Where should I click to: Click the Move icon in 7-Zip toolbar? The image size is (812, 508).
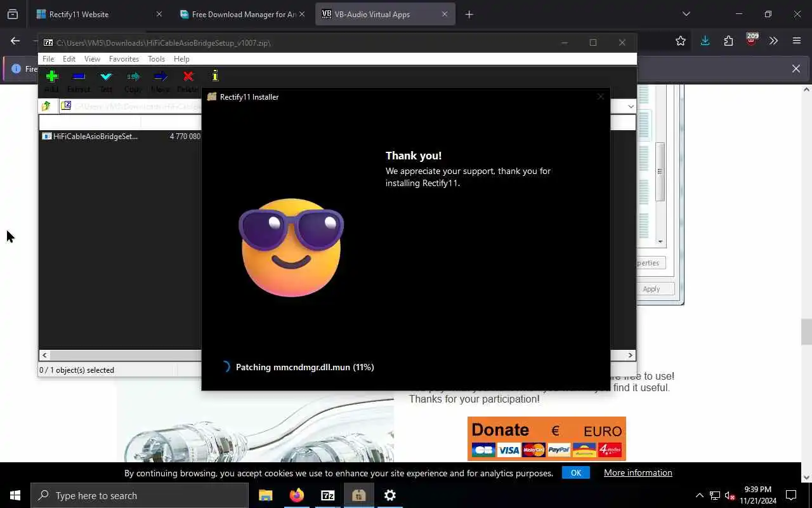pos(160,77)
